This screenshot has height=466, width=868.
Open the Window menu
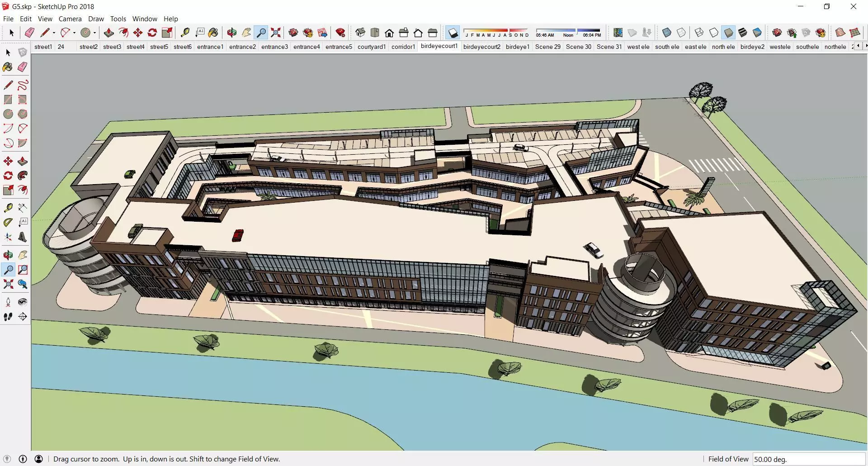(x=145, y=19)
